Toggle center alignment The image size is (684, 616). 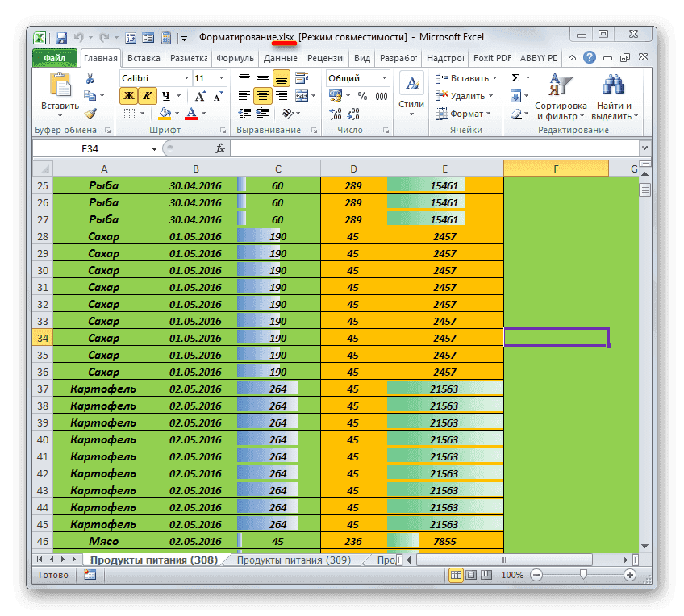(262, 96)
